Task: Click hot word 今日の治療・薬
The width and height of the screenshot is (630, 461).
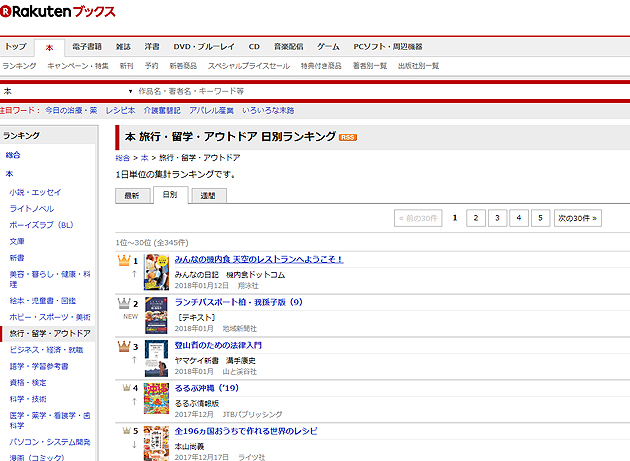Action: 71,111
